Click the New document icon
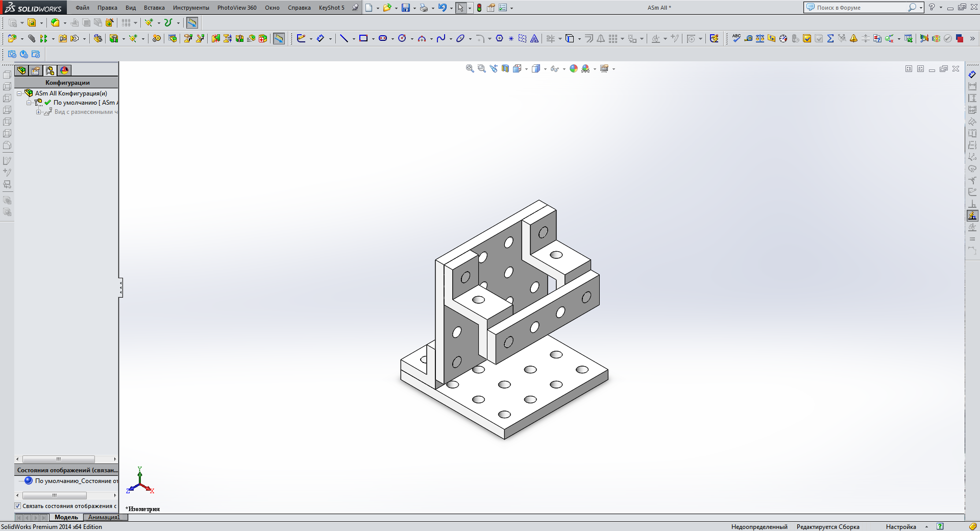 (x=369, y=8)
